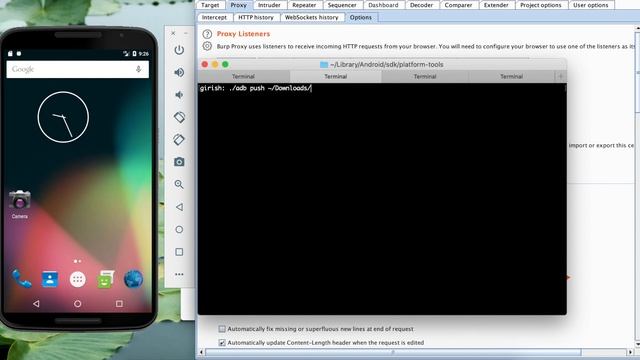Select the Proxy main tab
This screenshot has width=640, height=360.
[238, 5]
